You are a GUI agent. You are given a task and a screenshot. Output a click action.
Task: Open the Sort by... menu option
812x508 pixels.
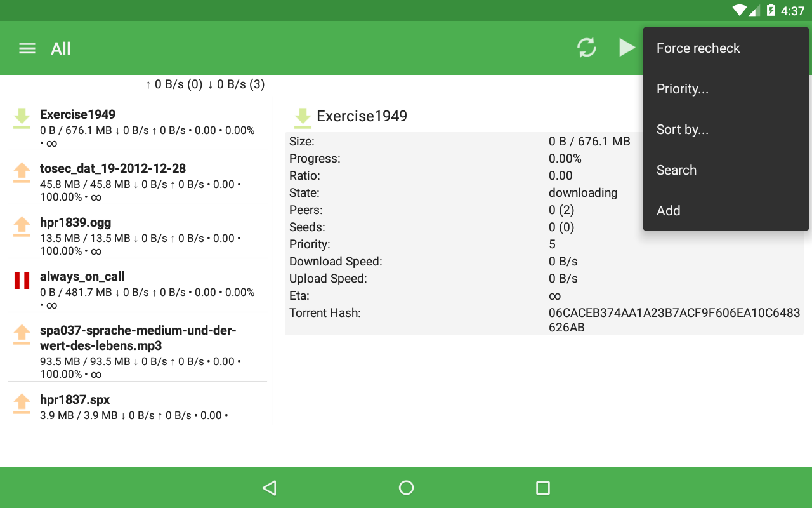(726, 130)
